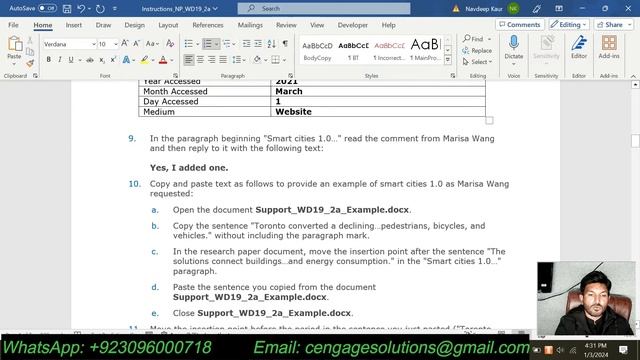
Task: Clear all formatting icon
Action: (170, 43)
